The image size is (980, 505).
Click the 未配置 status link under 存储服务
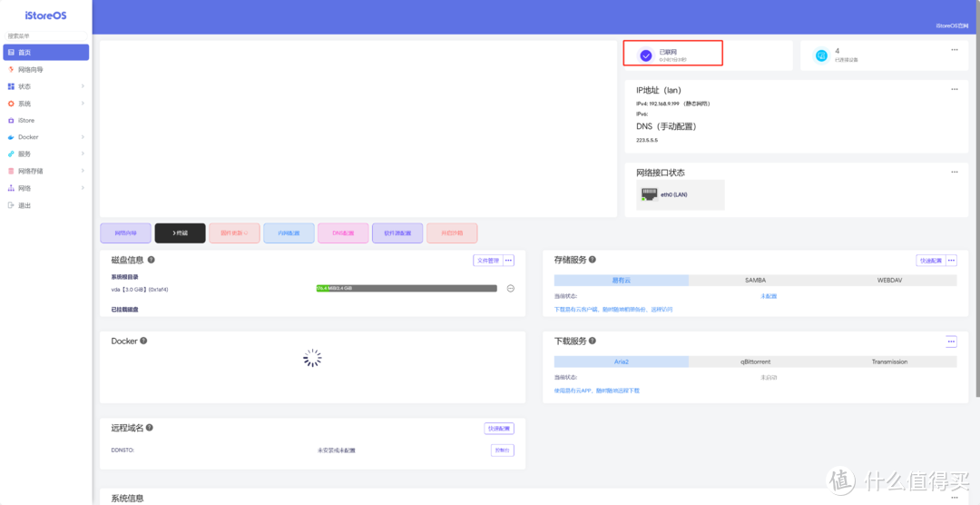(769, 296)
